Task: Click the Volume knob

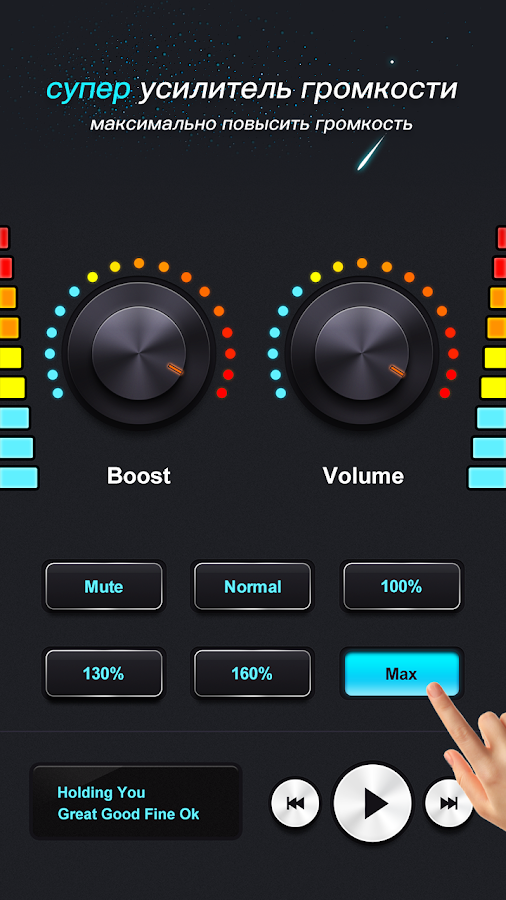Action: tap(362, 353)
